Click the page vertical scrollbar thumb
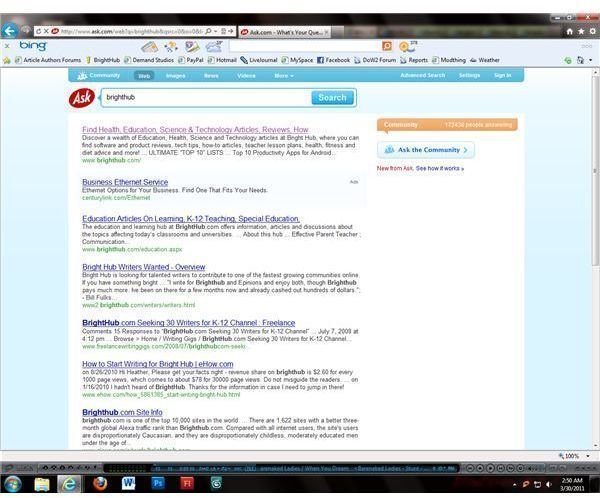The width and height of the screenshot is (600, 498). click(595, 170)
